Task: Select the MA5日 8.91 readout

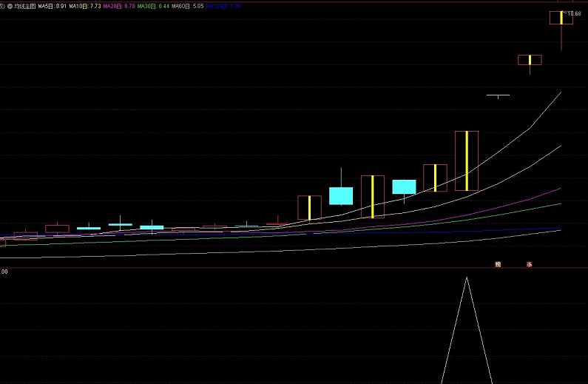Action: click(x=53, y=6)
